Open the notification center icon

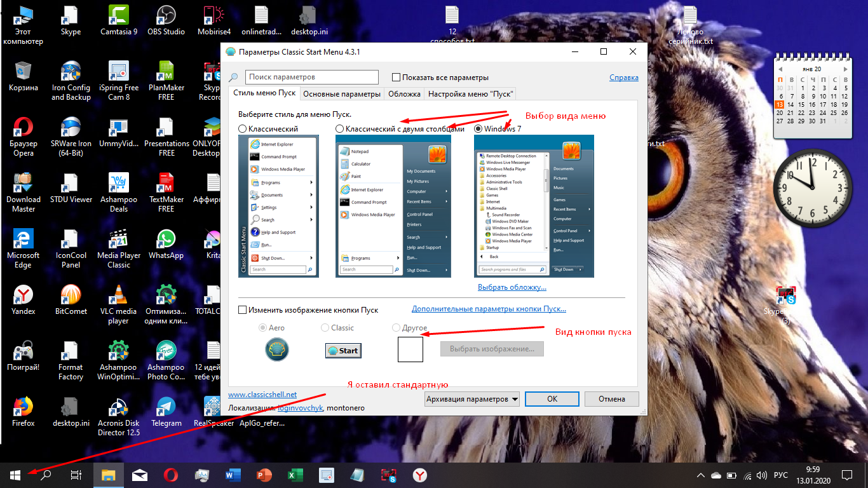tap(847, 475)
